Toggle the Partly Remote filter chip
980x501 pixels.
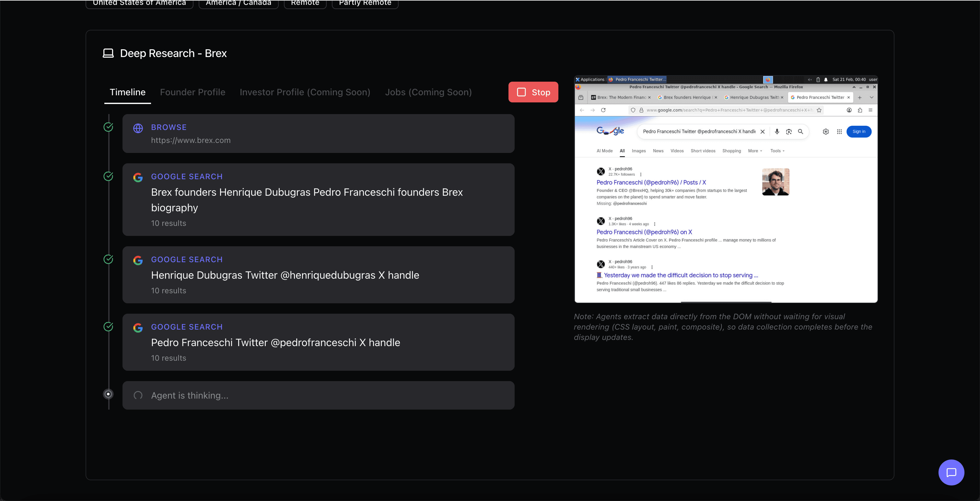coord(365,3)
